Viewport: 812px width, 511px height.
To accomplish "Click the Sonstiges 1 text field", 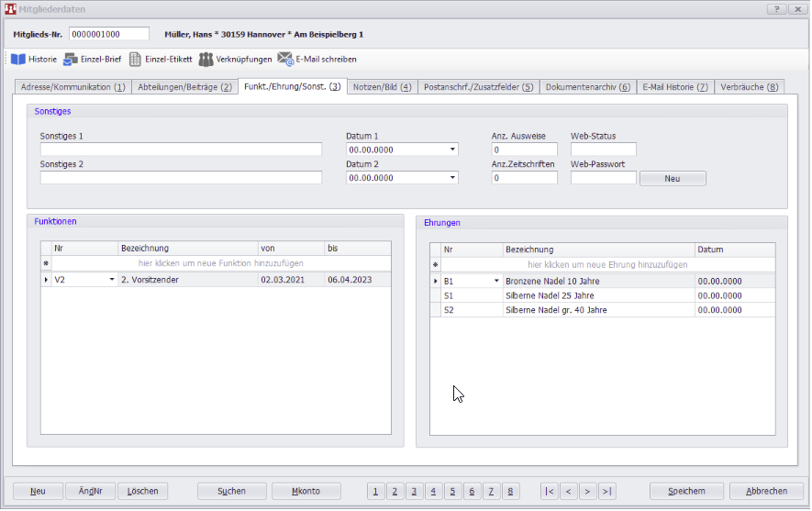I will coord(181,150).
